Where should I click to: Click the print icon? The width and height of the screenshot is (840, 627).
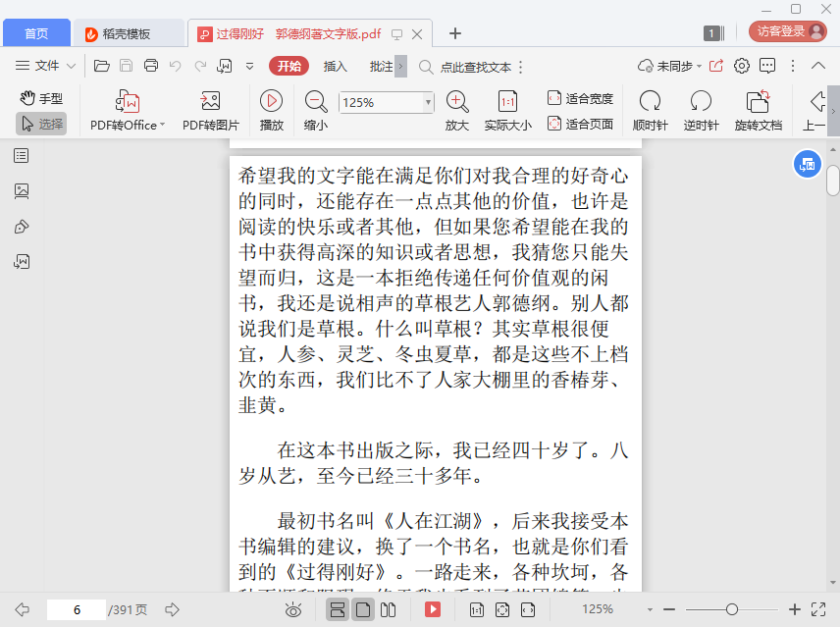(x=151, y=66)
